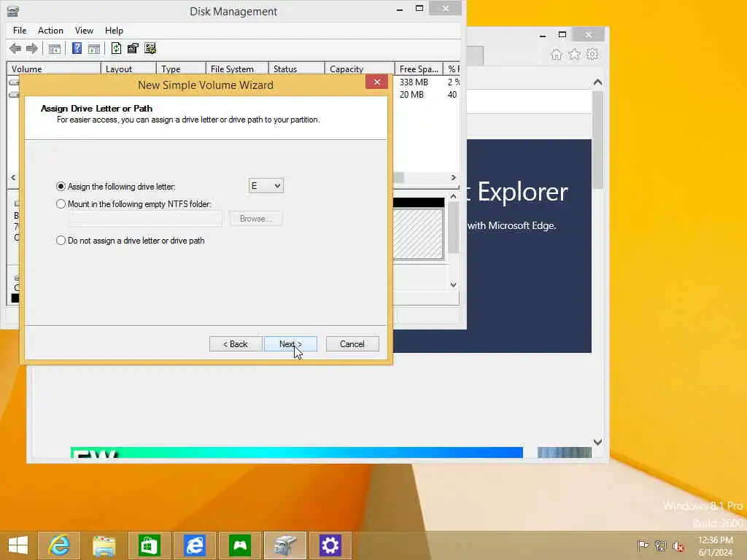Image resolution: width=747 pixels, height=560 pixels.
Task: Click the Browse button
Action: click(x=256, y=219)
